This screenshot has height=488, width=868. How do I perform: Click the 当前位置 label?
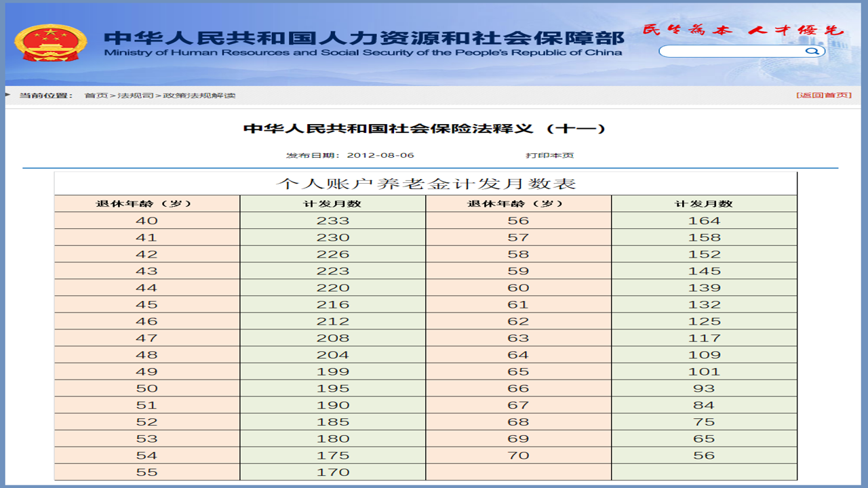pyautogui.click(x=45, y=96)
